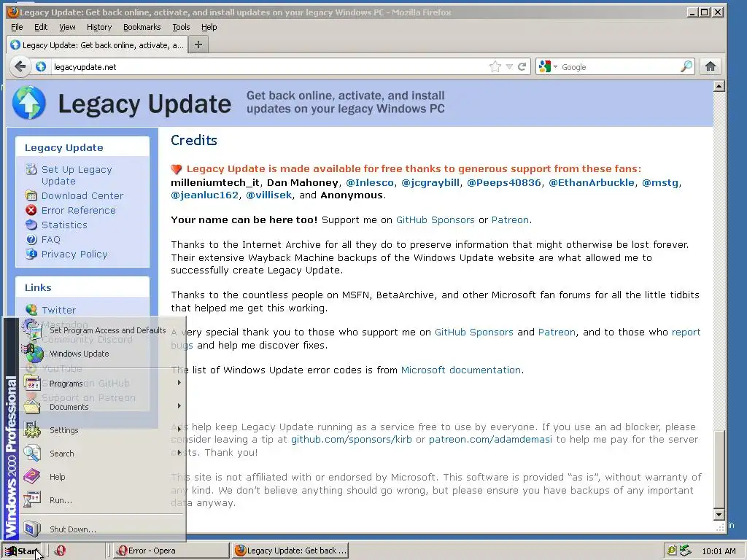Reload the page with the refresh icon
The height and width of the screenshot is (560, 747).
pyautogui.click(x=522, y=66)
